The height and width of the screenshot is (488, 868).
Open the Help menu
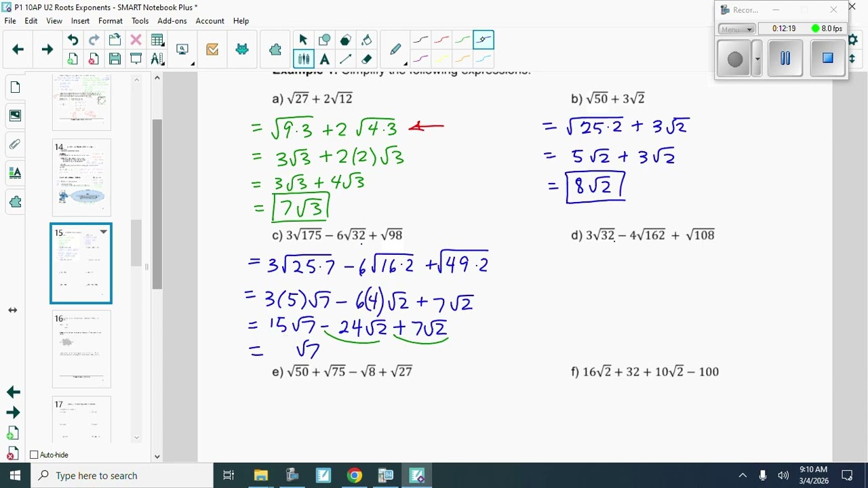pos(241,21)
